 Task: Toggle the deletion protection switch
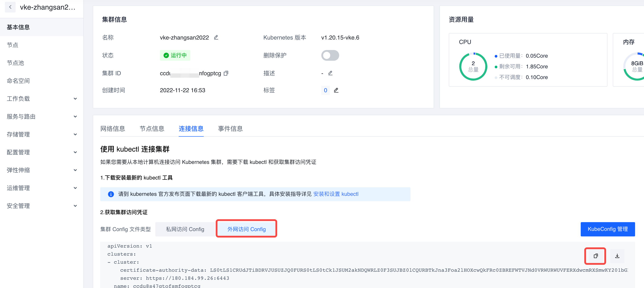coord(330,55)
